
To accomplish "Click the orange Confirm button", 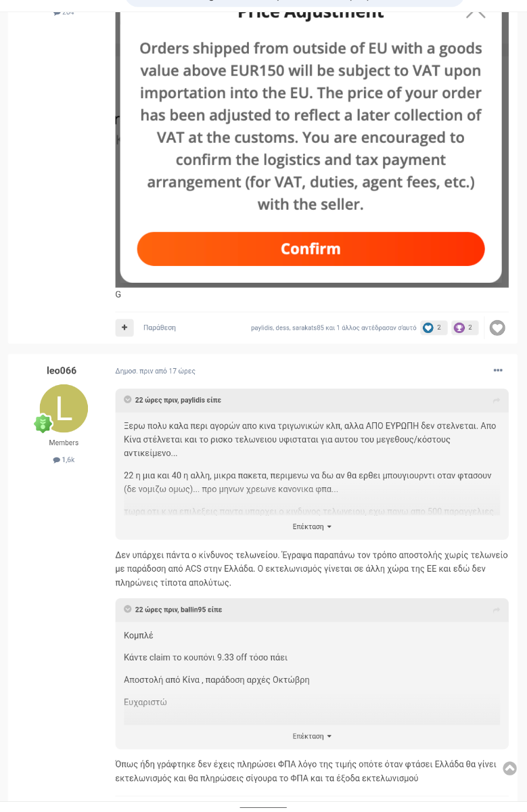I will pos(311,249).
